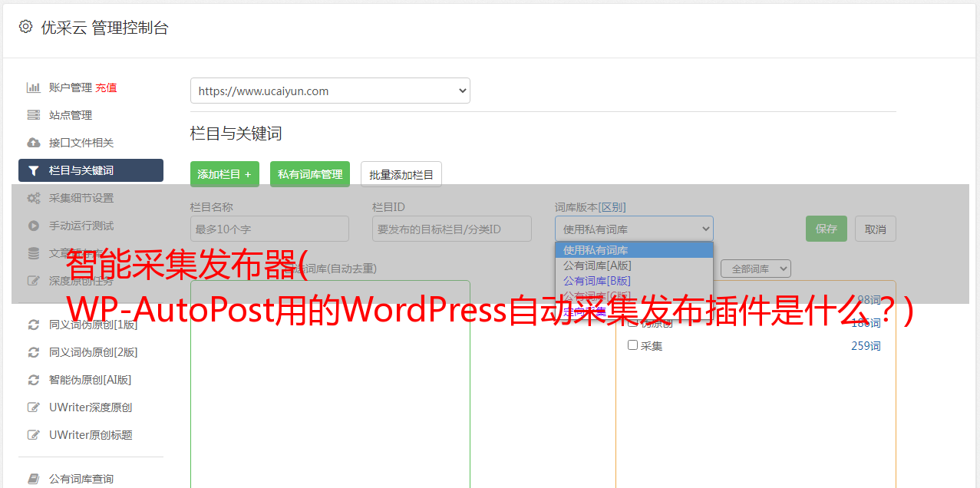Click the play icon for 手动运行测试
The height and width of the screenshot is (488, 980).
pos(34,226)
